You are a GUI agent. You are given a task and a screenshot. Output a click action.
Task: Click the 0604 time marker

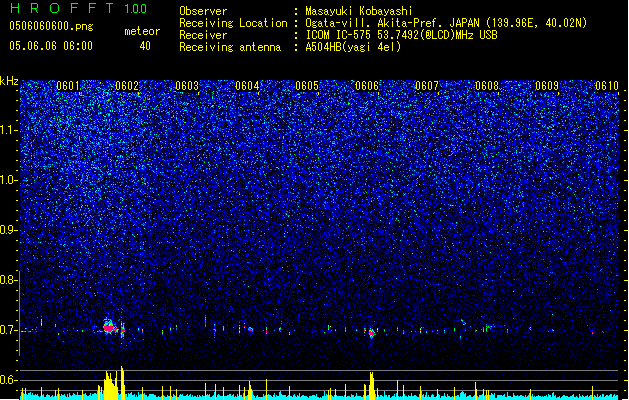(247, 86)
